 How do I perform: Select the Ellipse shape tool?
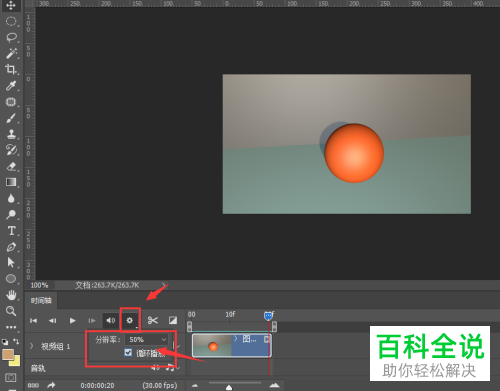pos(11,279)
